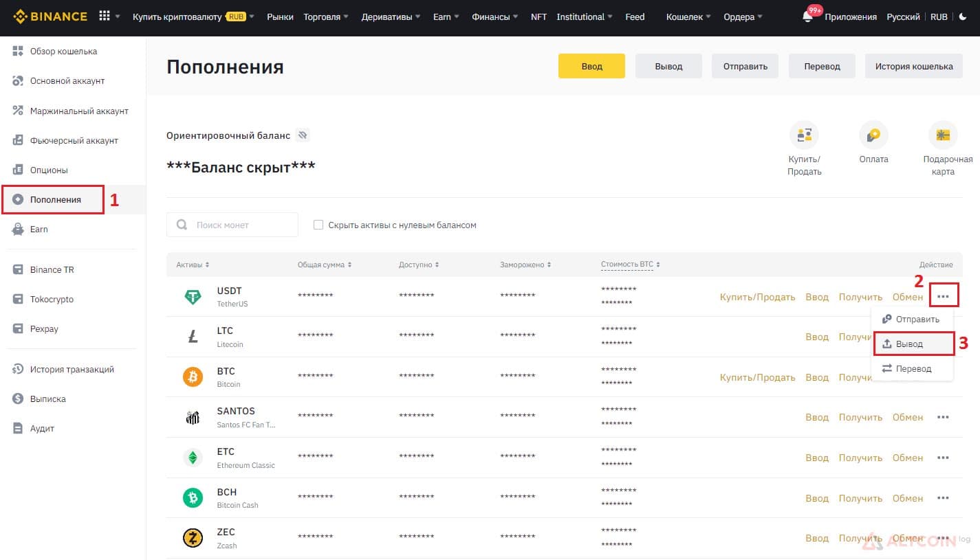Screen dimensions: 980x560
Task: Click the Bitcoin Cash coin icon
Action: coord(193,498)
